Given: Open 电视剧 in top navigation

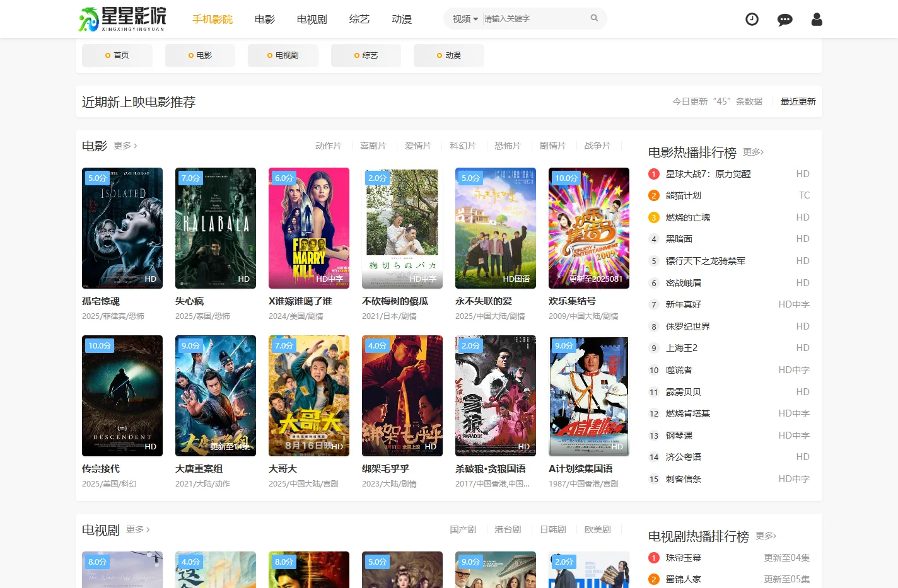Looking at the screenshot, I should tap(312, 20).
